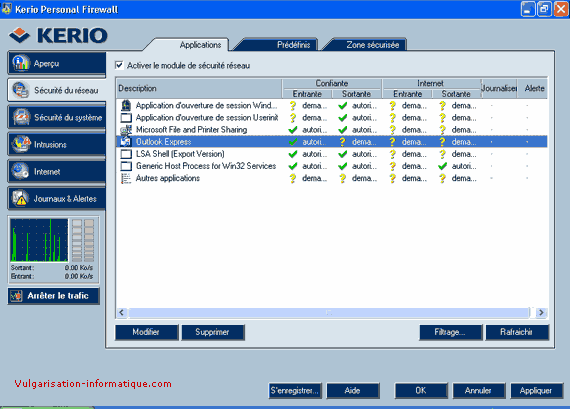Image resolution: width=570 pixels, height=409 pixels.
Task: Click Outlook Express Confiante Entrante green checkmark
Action: click(x=293, y=142)
